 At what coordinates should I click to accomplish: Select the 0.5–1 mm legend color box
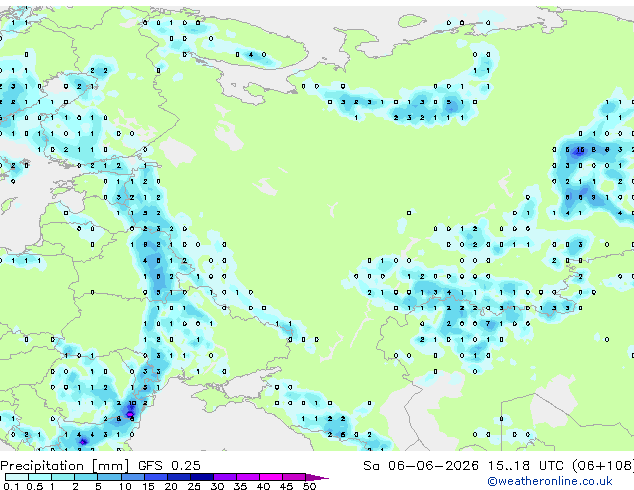click(x=40, y=477)
